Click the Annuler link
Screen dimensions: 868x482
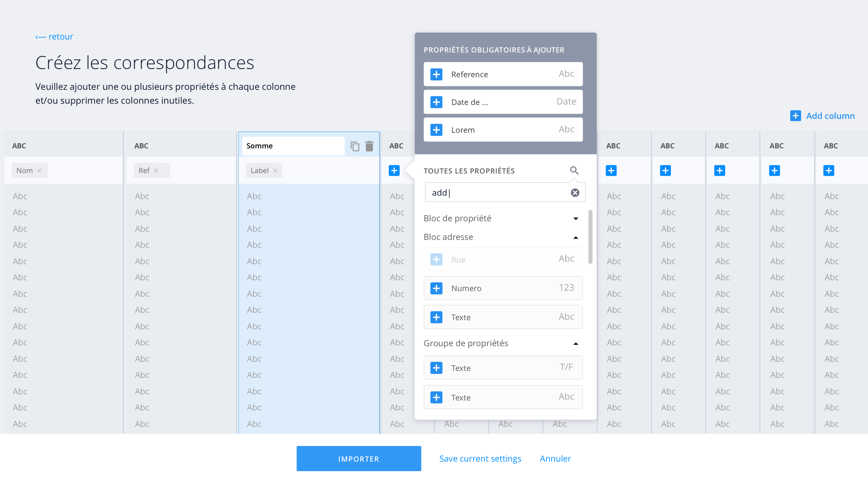pyautogui.click(x=555, y=459)
